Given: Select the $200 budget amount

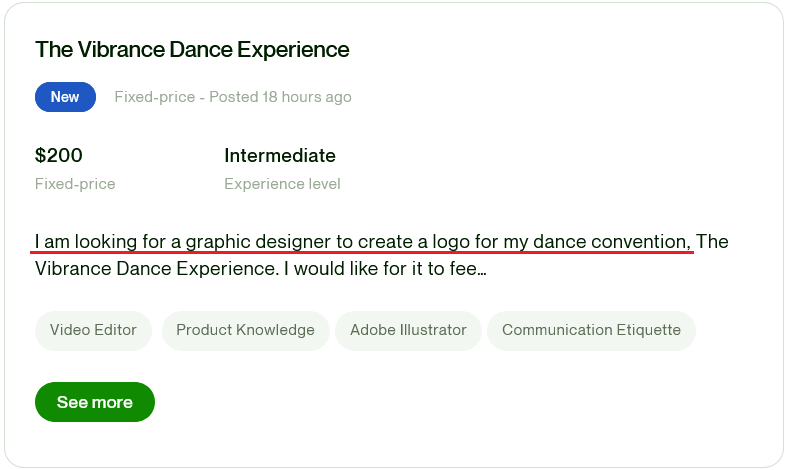Looking at the screenshot, I should pyautogui.click(x=59, y=156).
